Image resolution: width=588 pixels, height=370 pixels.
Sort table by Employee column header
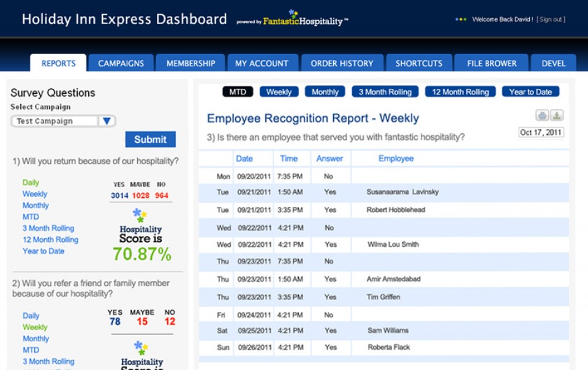[396, 159]
